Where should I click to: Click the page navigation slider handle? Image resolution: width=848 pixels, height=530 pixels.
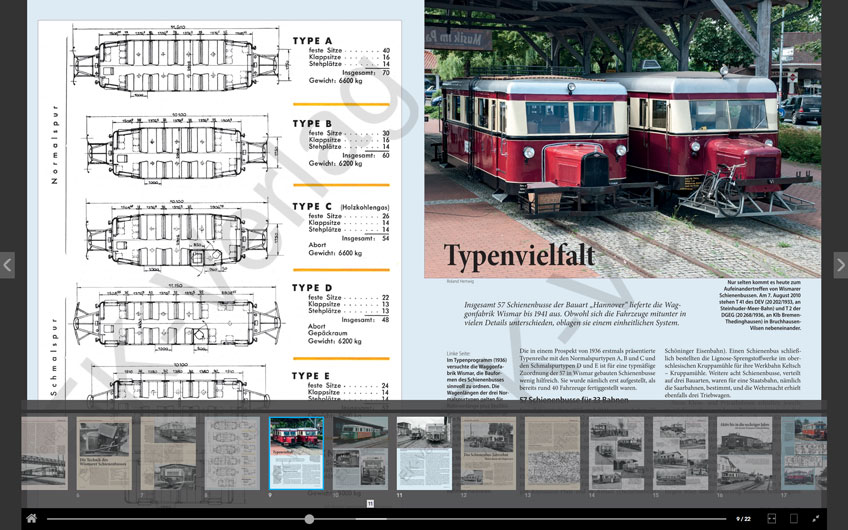(x=309, y=519)
